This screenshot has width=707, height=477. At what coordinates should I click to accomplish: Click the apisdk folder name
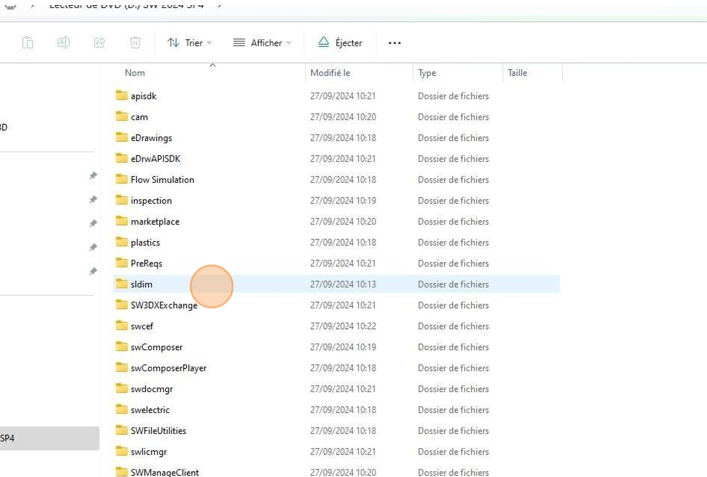tap(143, 96)
